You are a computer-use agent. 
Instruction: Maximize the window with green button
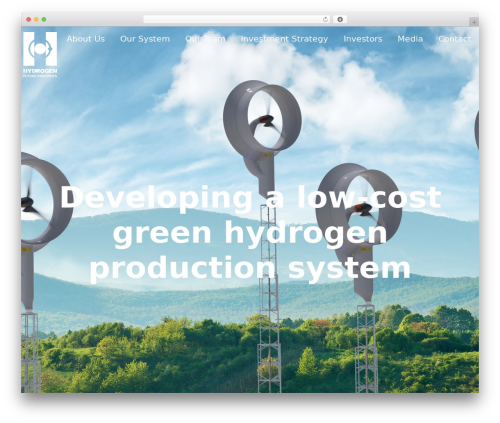44,20
